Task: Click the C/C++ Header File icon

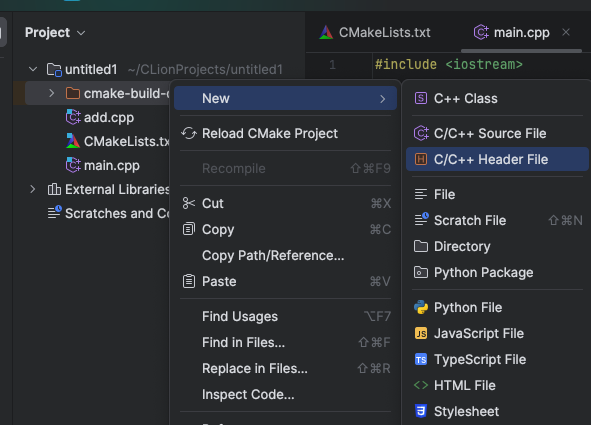Action: coord(421,159)
